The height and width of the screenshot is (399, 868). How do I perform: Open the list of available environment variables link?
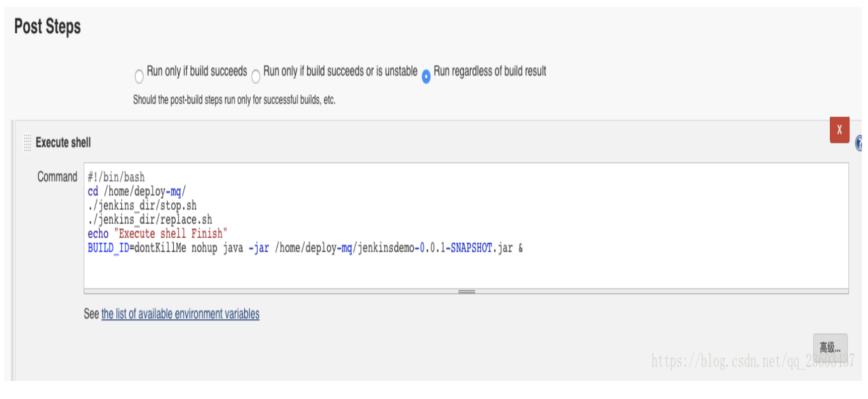click(x=180, y=314)
